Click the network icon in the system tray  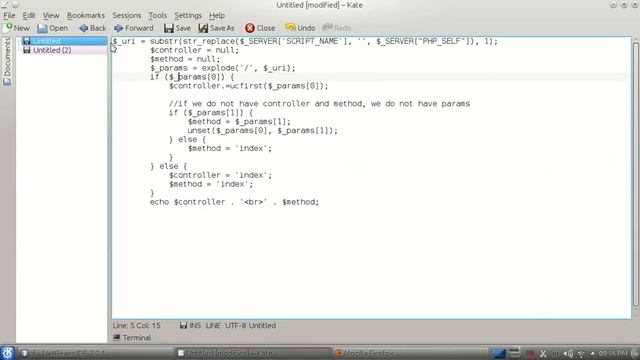[x=581, y=353]
